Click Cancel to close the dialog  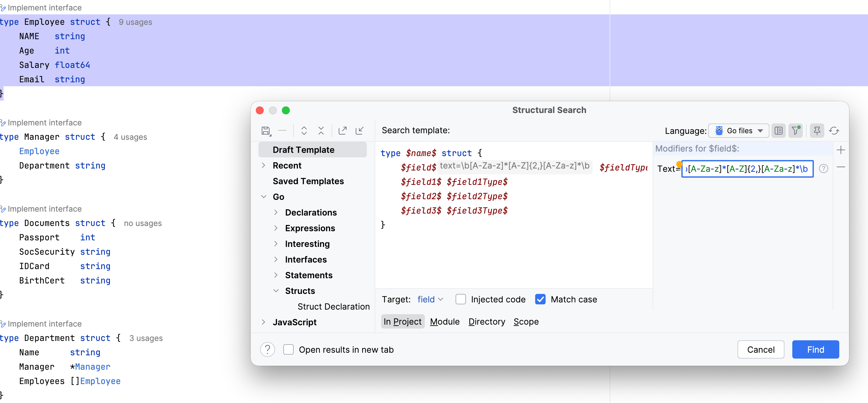coord(761,349)
